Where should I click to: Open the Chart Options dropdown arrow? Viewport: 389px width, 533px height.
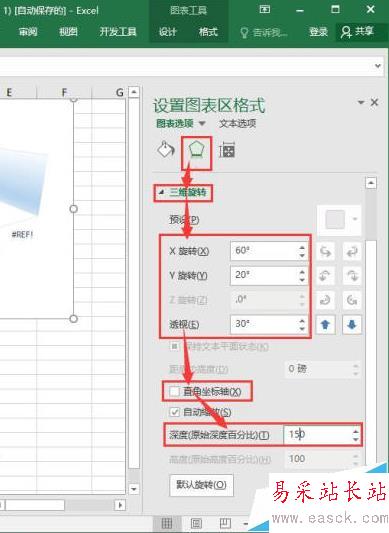tap(202, 123)
